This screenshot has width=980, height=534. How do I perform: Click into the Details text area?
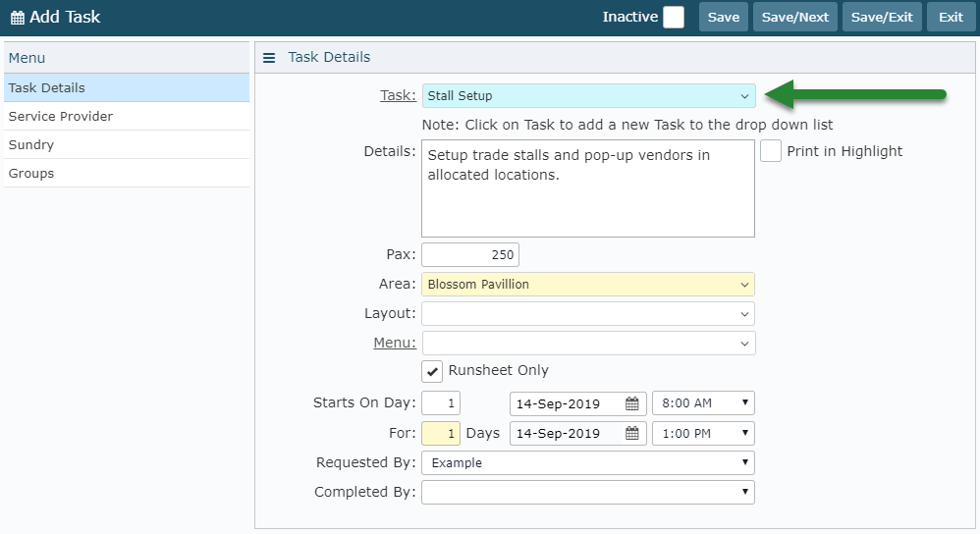[x=588, y=188]
